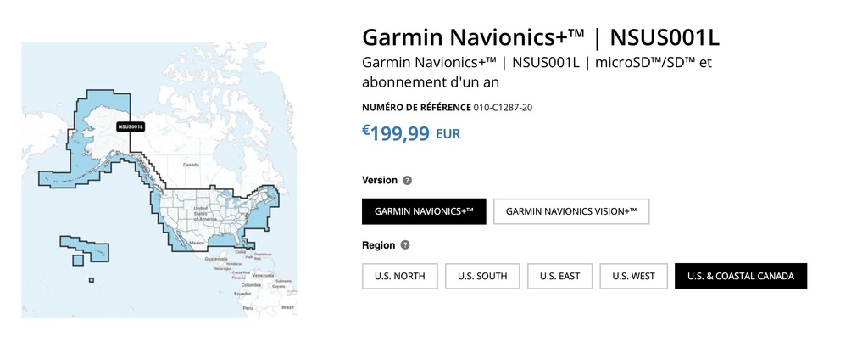Click the Canada label on the map
The height and width of the screenshot is (348, 868).
(x=191, y=165)
